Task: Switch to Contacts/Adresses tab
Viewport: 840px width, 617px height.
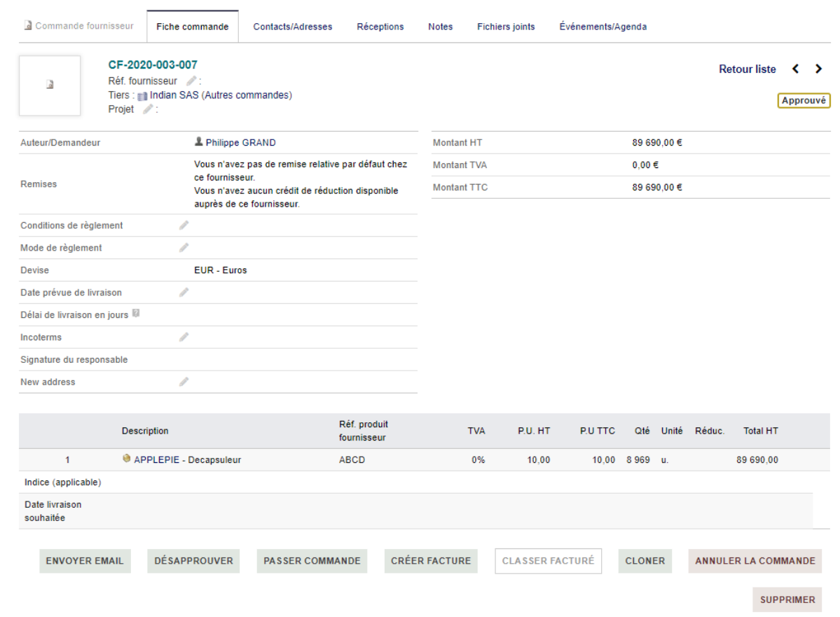Action: point(293,27)
